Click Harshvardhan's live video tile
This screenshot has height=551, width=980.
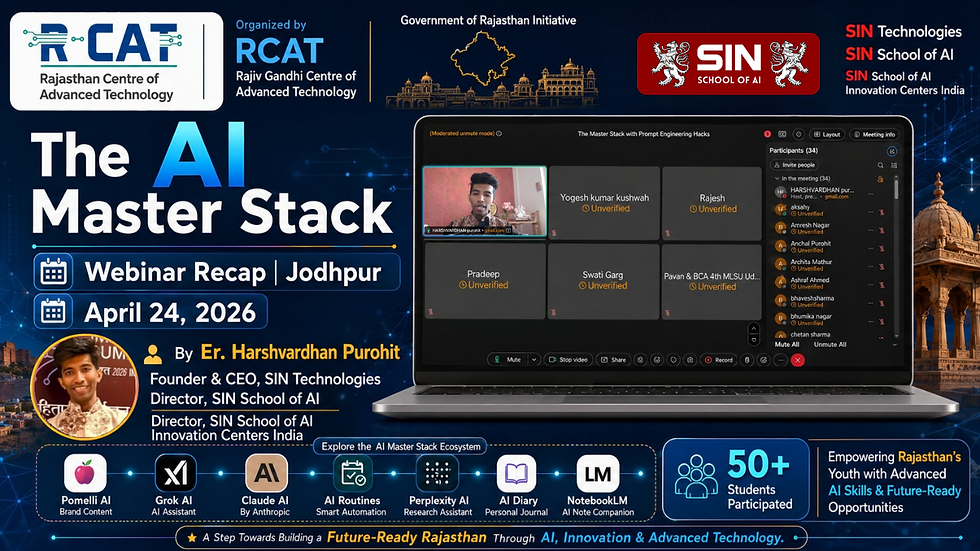pyautogui.click(x=485, y=201)
